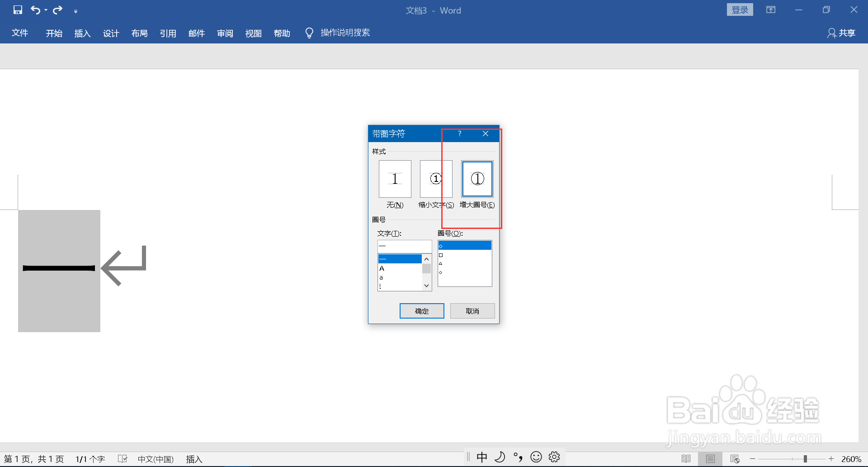Switch to Print Layout view
The height and width of the screenshot is (467, 868).
pos(710,459)
